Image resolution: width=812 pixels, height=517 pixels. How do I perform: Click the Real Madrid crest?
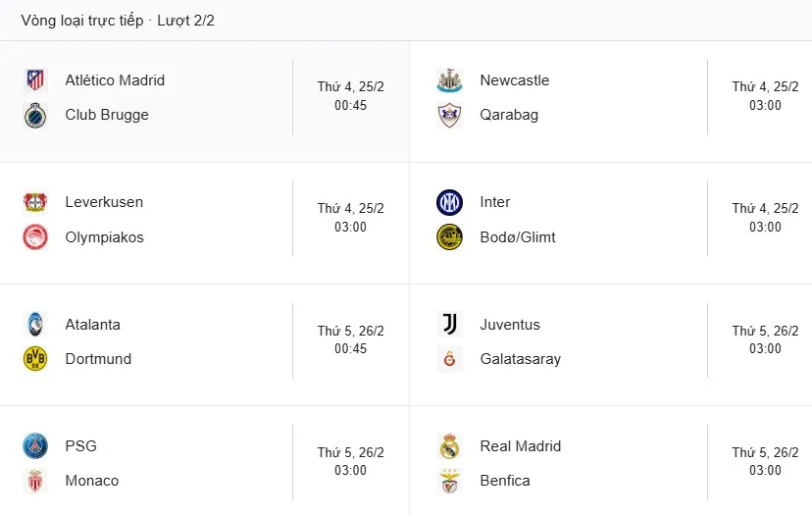point(449,446)
